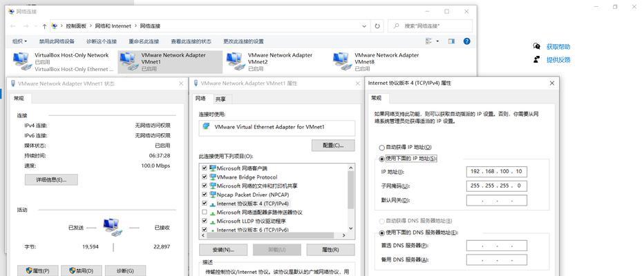This screenshot has width=644, height=276.
Task: Click the search magnifier icon
Action: click(397, 26)
